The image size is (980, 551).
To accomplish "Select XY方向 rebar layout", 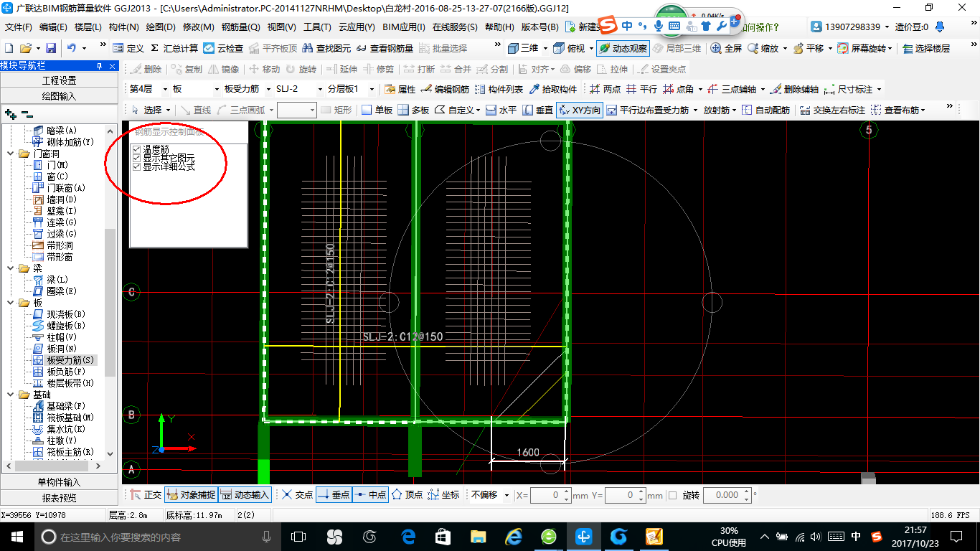I will [x=580, y=110].
